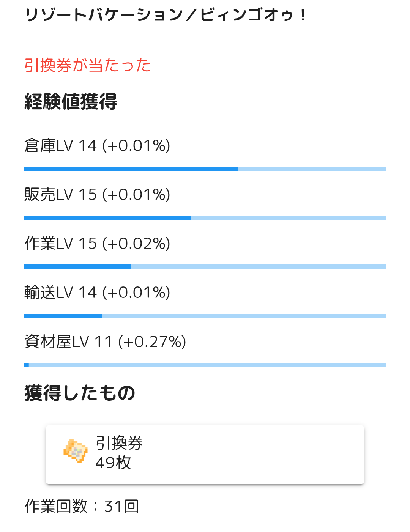Screen dimensions: 410x532
Task: Click the 作業LV 15 (+0.02%) label
Action: tap(97, 244)
